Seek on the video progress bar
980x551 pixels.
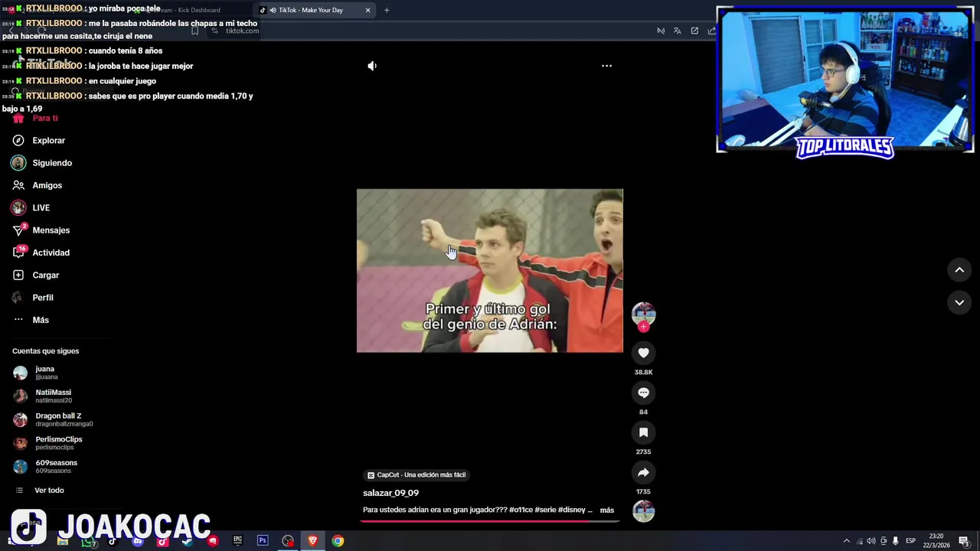click(489, 521)
